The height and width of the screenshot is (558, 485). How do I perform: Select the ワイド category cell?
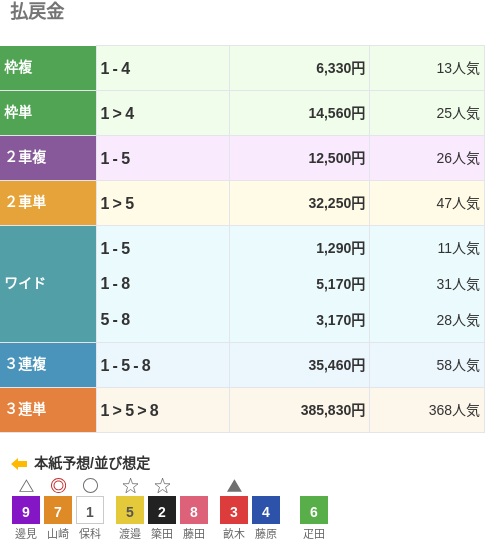click(x=48, y=284)
